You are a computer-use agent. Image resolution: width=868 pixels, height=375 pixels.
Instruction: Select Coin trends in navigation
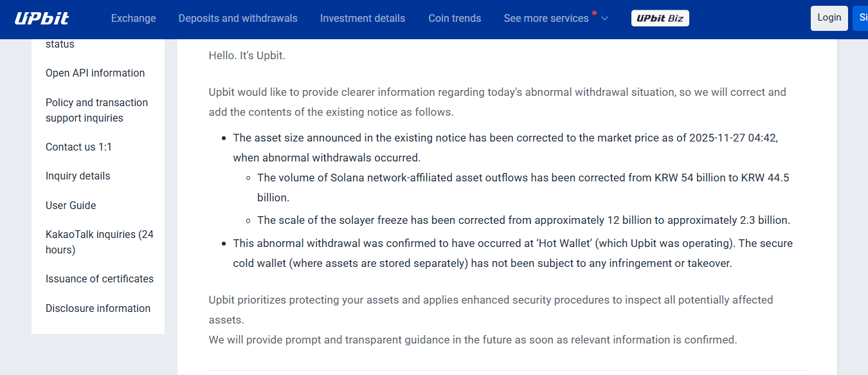(x=455, y=18)
